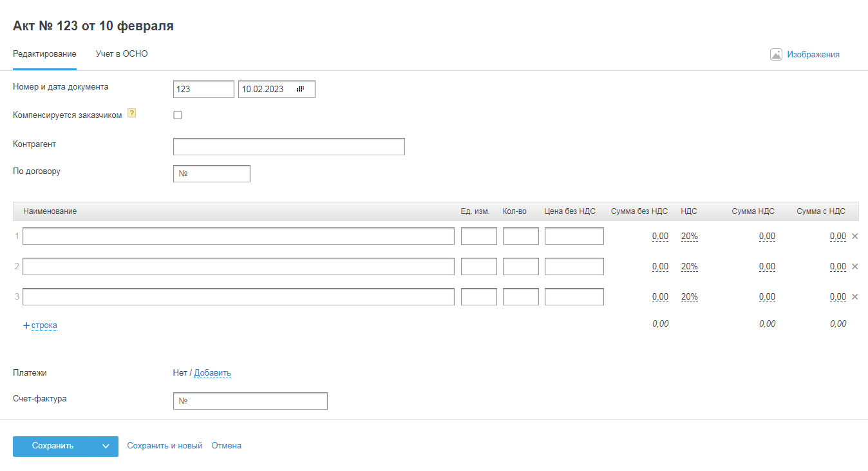
Task: Click the Ед. изм. column header
Action: point(475,211)
